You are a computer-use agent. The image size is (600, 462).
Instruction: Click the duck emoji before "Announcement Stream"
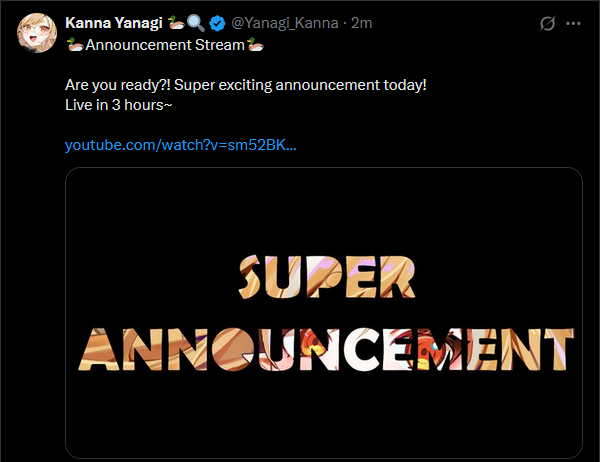coord(74,45)
